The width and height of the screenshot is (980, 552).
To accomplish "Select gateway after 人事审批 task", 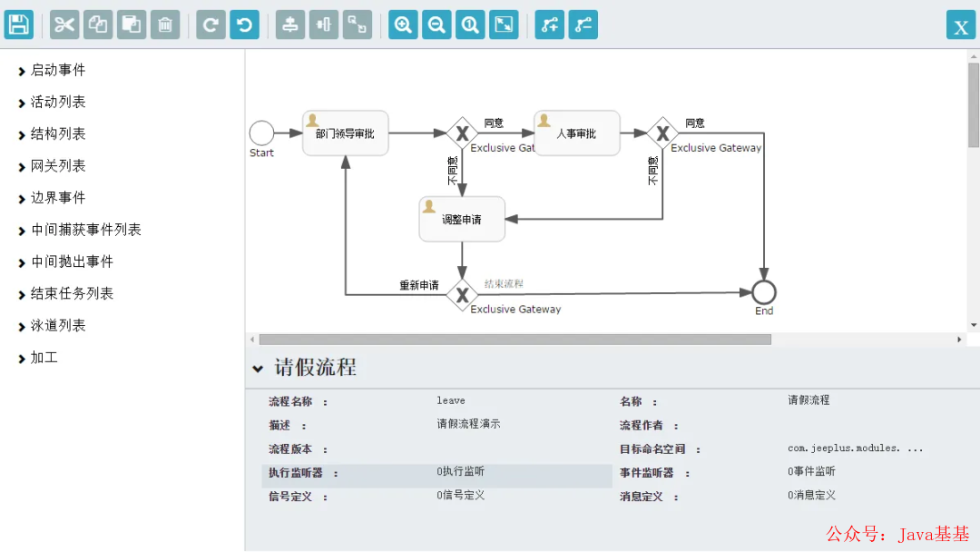I will pyautogui.click(x=662, y=133).
